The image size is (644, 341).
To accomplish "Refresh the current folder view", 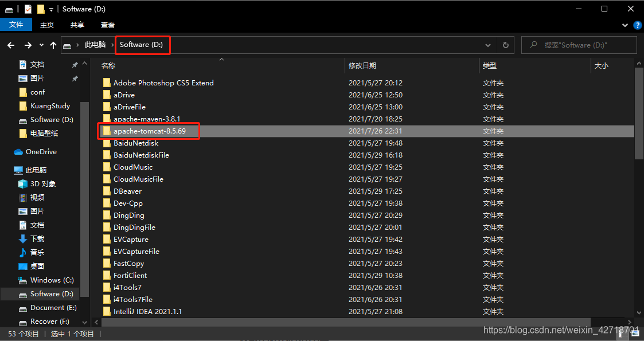I will (506, 45).
